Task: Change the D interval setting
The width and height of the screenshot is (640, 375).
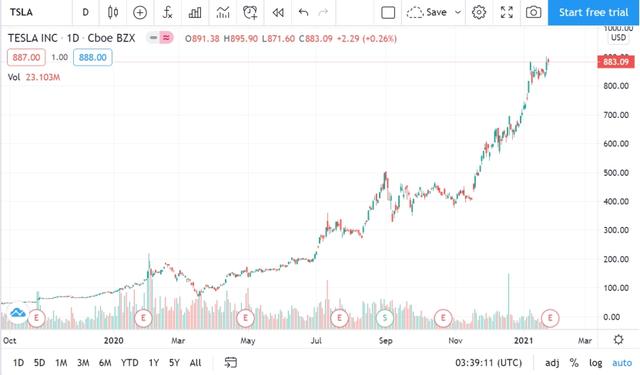Action: coord(85,12)
